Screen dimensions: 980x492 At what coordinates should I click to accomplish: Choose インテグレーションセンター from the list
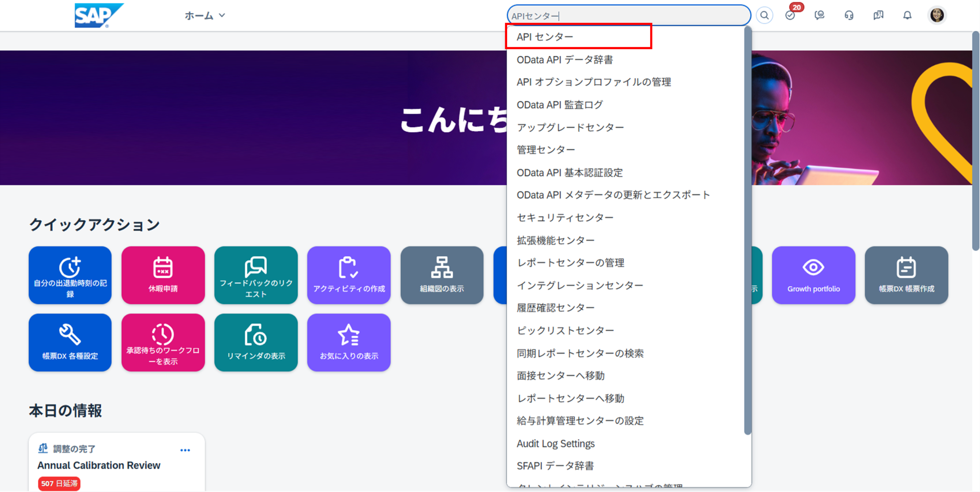tap(580, 285)
